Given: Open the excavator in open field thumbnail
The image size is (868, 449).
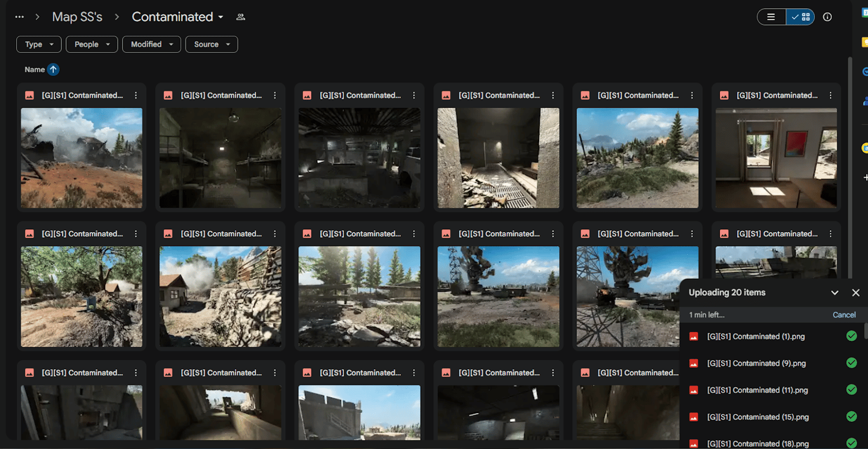Looking at the screenshot, I should pyautogui.click(x=498, y=297).
